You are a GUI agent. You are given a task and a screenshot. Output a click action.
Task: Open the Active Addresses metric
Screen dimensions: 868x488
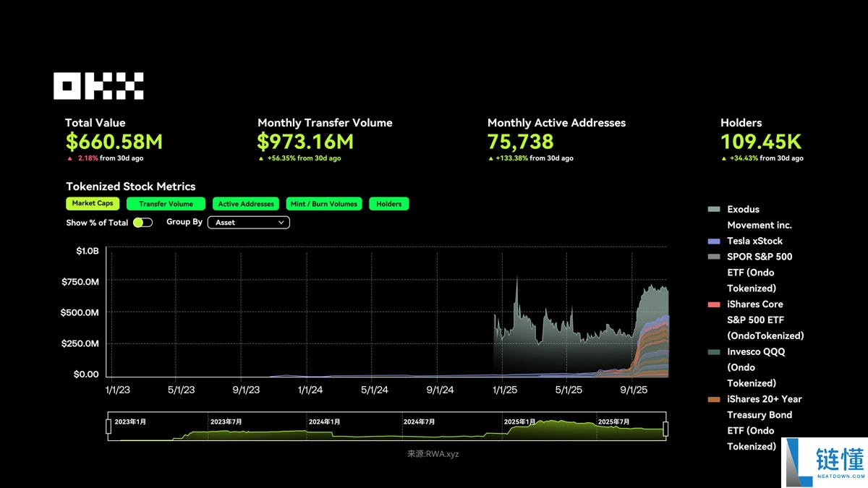[246, 204]
